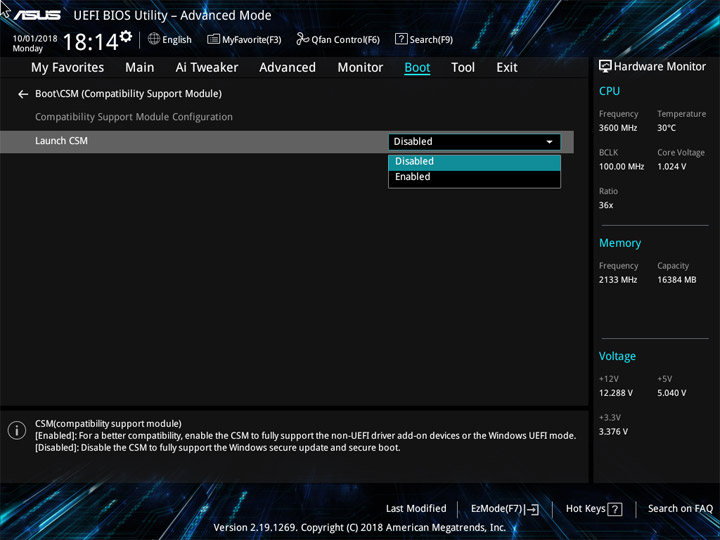Click the ASUS logo

36,15
